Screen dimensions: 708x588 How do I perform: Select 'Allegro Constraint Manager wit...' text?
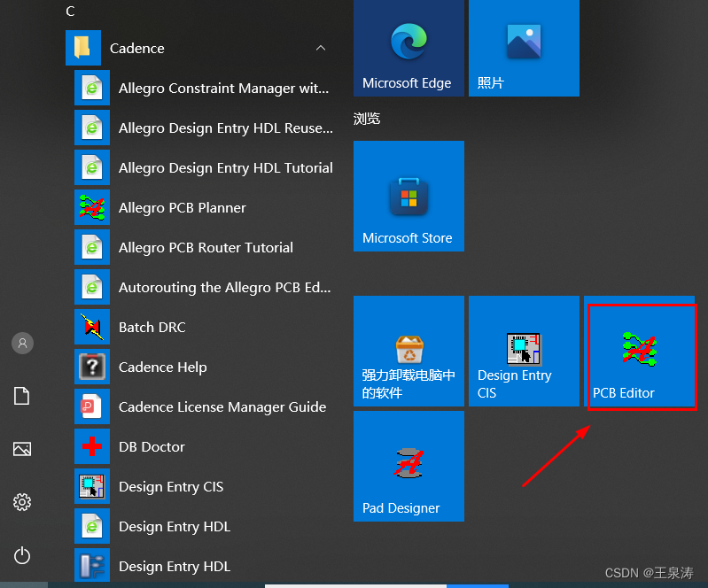(223, 88)
